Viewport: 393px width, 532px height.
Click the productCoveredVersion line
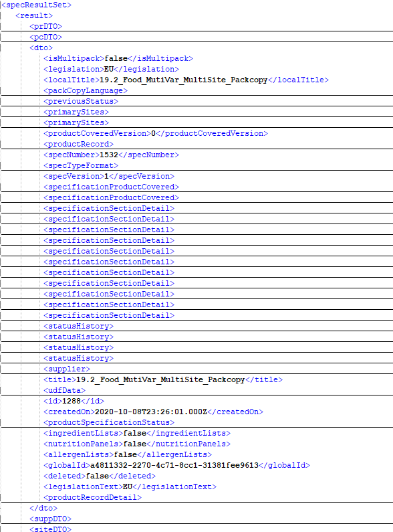click(x=156, y=133)
